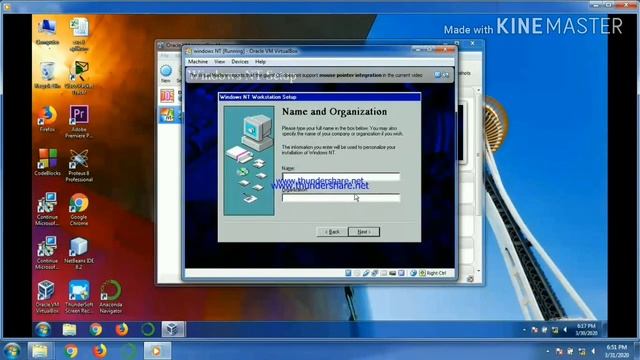Open the Google Chrome desktop shortcut
This screenshot has height=360, width=640.
[79, 209]
